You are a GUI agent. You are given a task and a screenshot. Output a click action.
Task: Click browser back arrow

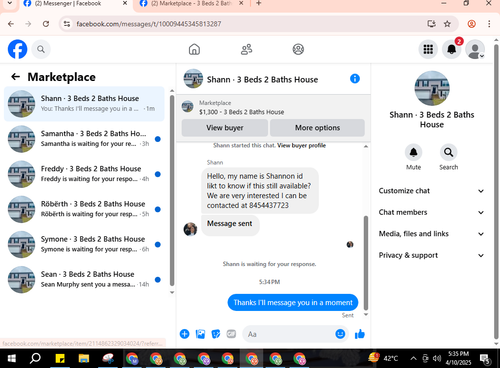(11, 24)
